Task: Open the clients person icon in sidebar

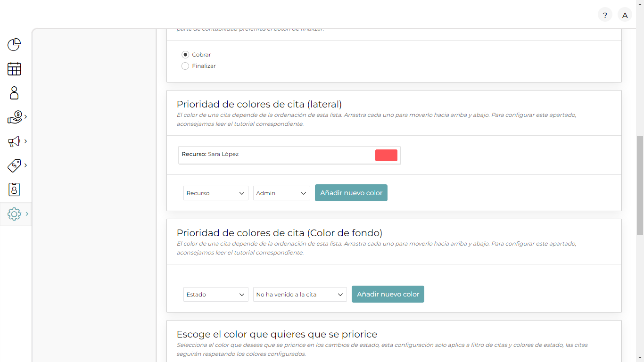Action: [14, 93]
